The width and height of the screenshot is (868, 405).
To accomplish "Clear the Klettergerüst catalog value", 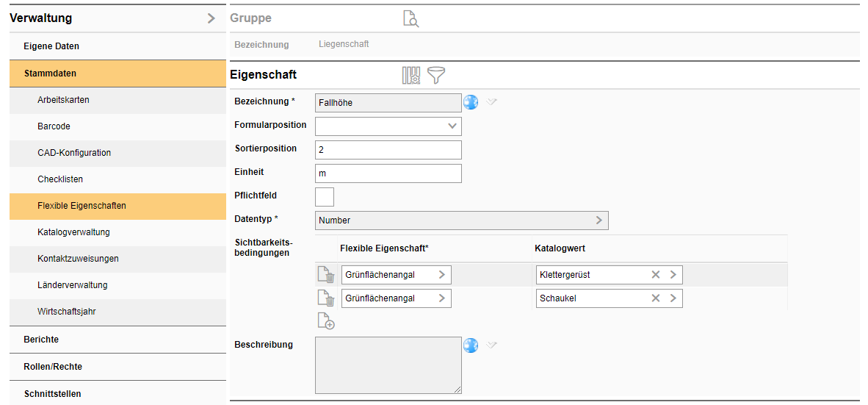I will click(655, 275).
